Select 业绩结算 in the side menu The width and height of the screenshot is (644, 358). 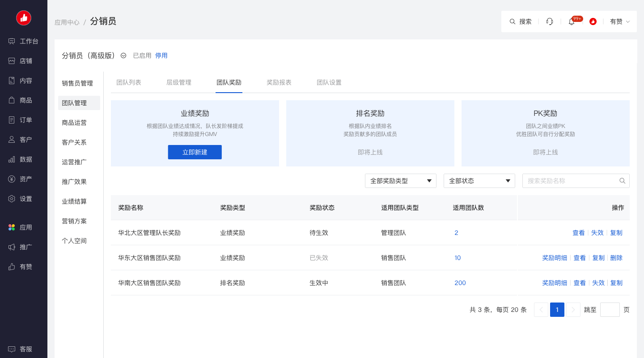(x=74, y=201)
